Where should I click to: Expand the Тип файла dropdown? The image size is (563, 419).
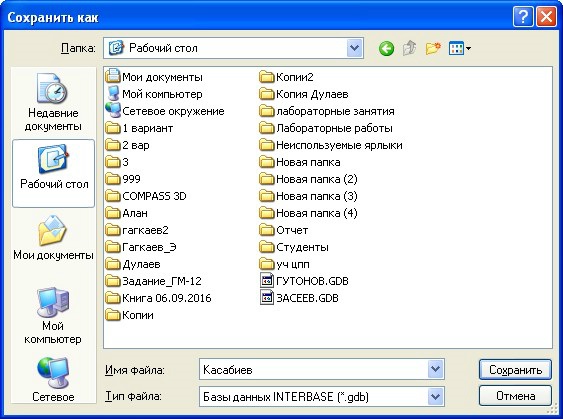[435, 396]
